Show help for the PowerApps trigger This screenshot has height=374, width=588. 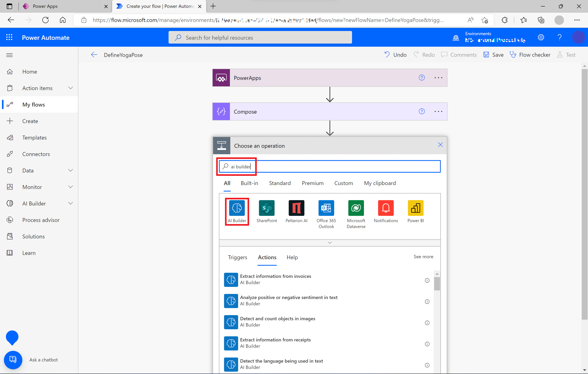421,78
